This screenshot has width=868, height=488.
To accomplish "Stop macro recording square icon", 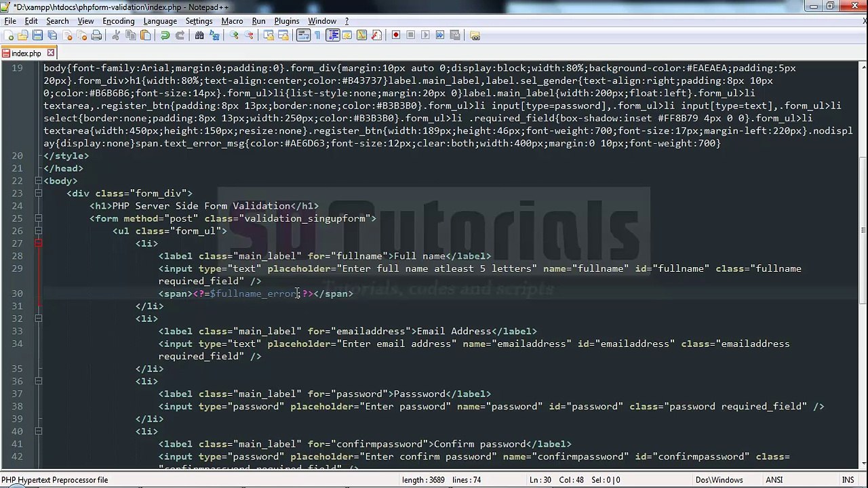I will coord(410,35).
